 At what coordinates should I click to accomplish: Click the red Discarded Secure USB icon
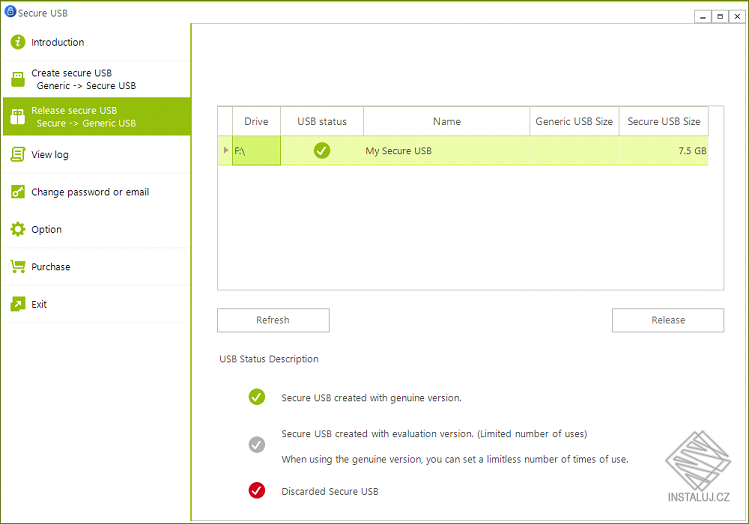(257, 491)
